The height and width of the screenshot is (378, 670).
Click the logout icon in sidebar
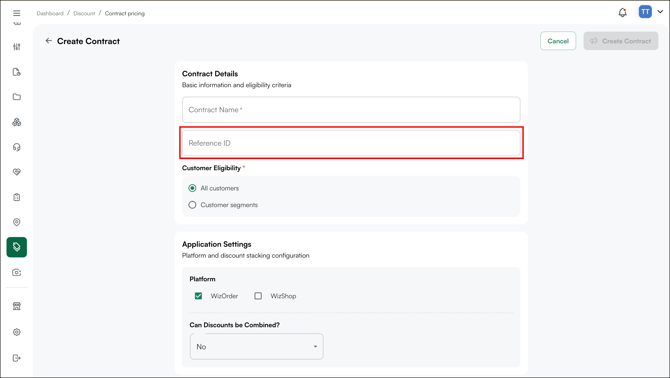click(x=17, y=358)
